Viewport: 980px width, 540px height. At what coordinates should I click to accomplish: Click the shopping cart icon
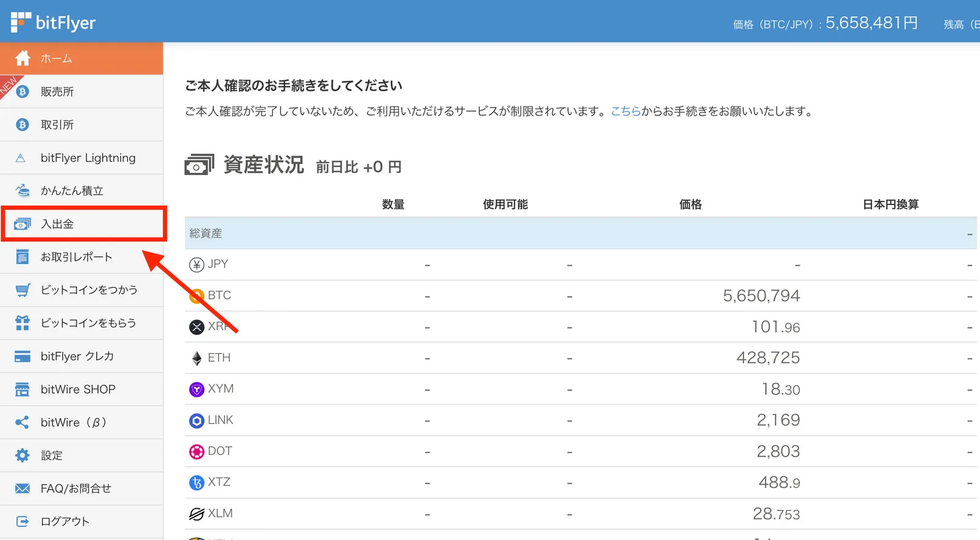(23, 290)
